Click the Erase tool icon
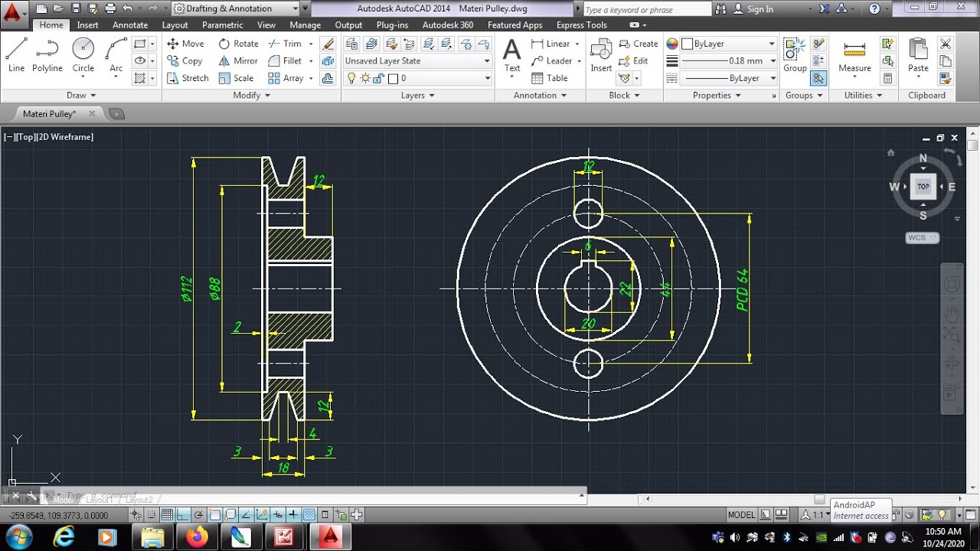Screen dimensions: 980x551 [x=328, y=44]
